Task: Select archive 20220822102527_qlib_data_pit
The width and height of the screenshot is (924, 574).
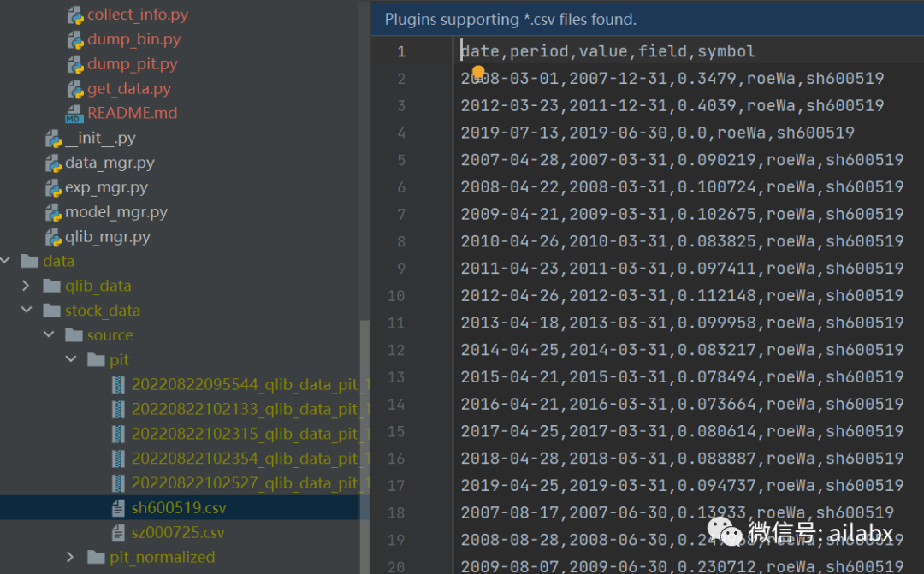Action: (x=250, y=483)
